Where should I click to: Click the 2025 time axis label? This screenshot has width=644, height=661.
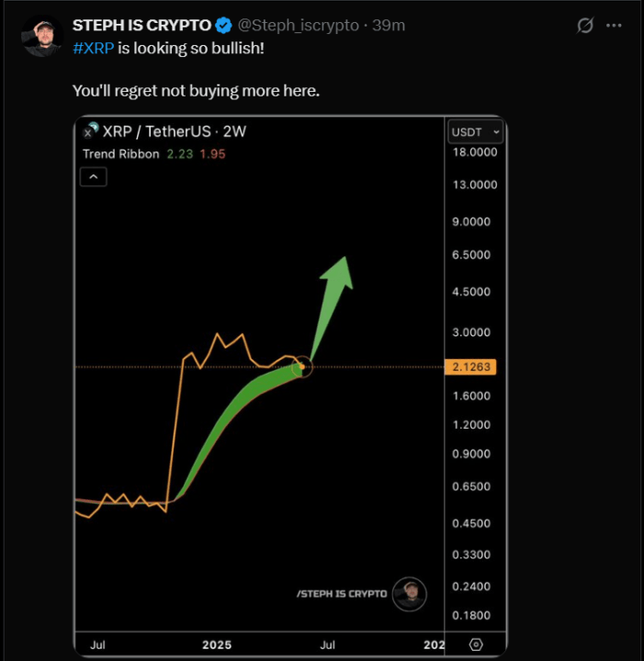tap(219, 645)
